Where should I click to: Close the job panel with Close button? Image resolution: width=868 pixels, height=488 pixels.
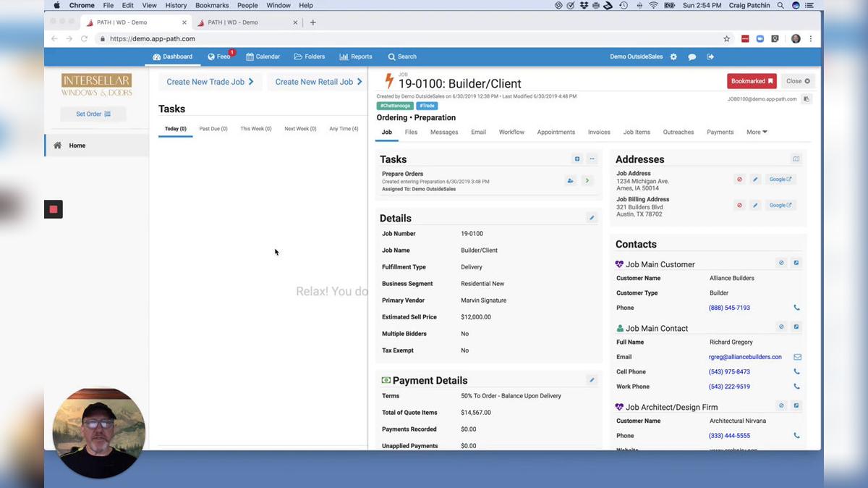point(799,81)
